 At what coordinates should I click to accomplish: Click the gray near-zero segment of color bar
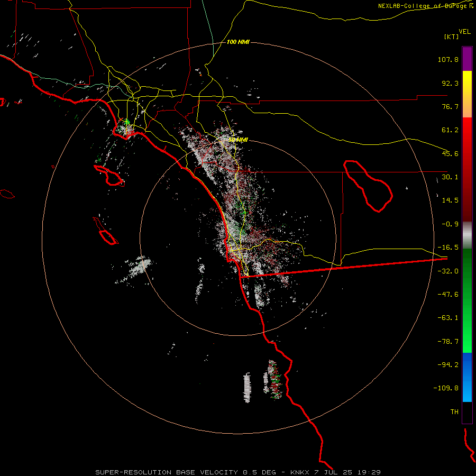pyautogui.click(x=467, y=235)
